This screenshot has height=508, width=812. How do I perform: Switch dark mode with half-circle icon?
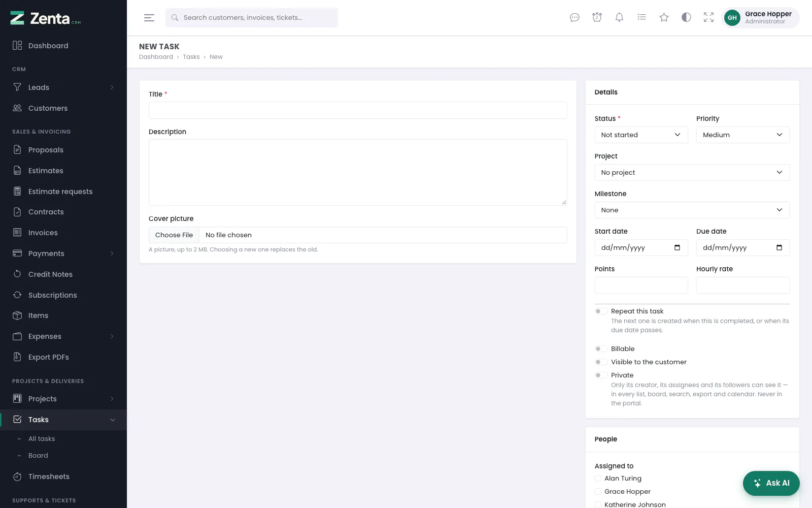pyautogui.click(x=686, y=18)
